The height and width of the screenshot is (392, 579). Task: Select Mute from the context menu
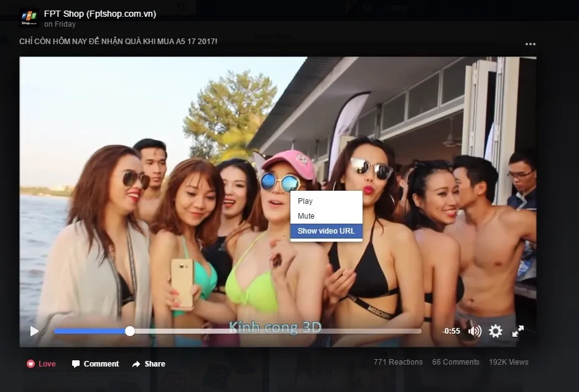pos(306,216)
